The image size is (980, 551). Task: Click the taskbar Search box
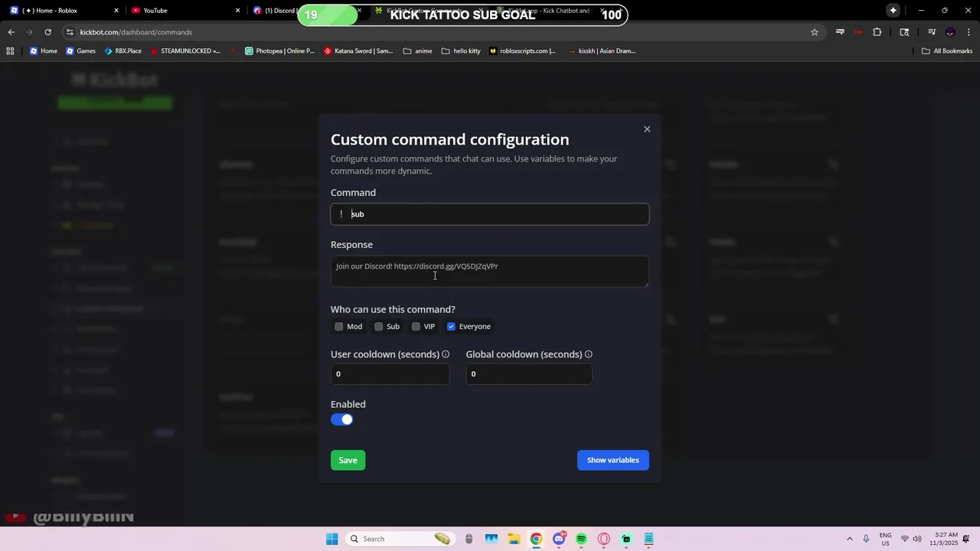click(399, 539)
